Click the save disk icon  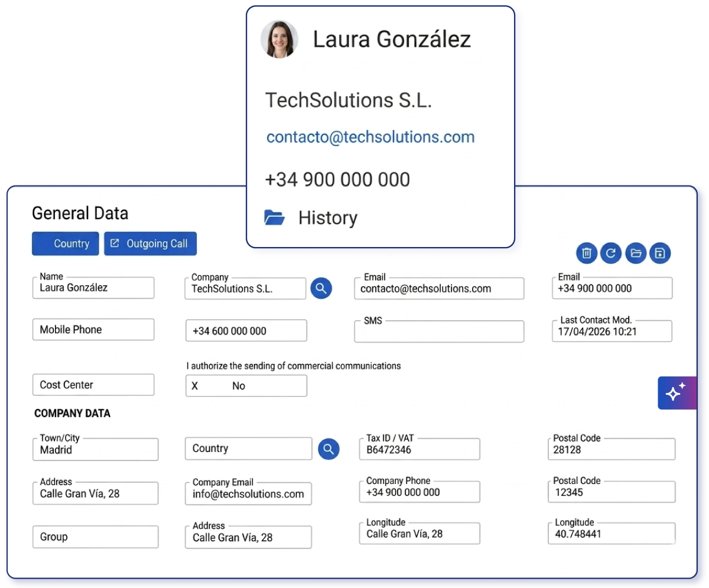pyautogui.click(x=660, y=254)
